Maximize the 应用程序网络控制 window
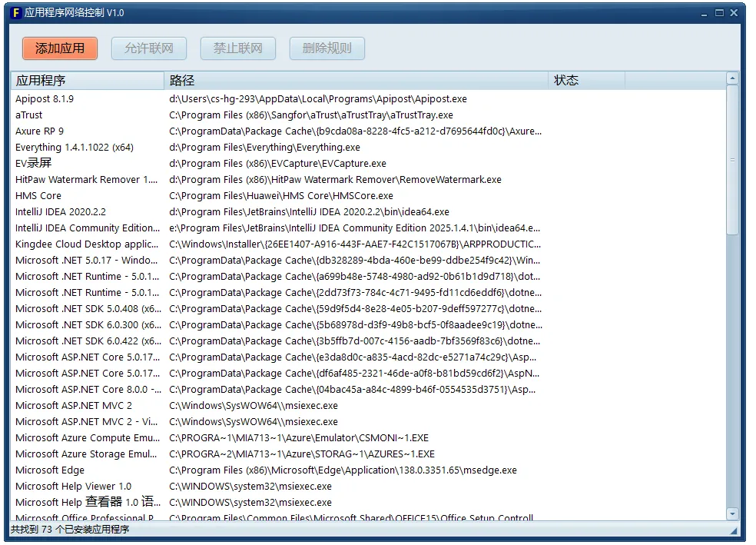The image size is (756, 545). [x=719, y=13]
